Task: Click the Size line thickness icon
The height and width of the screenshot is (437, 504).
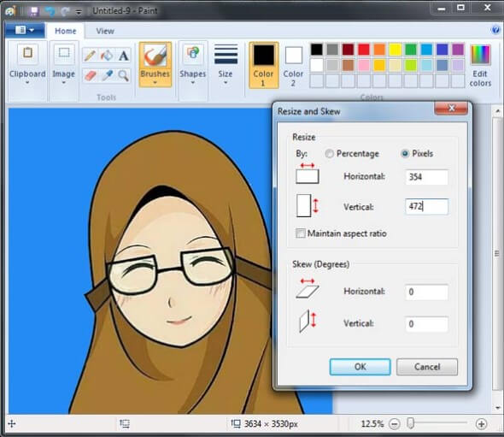Action: 226,55
